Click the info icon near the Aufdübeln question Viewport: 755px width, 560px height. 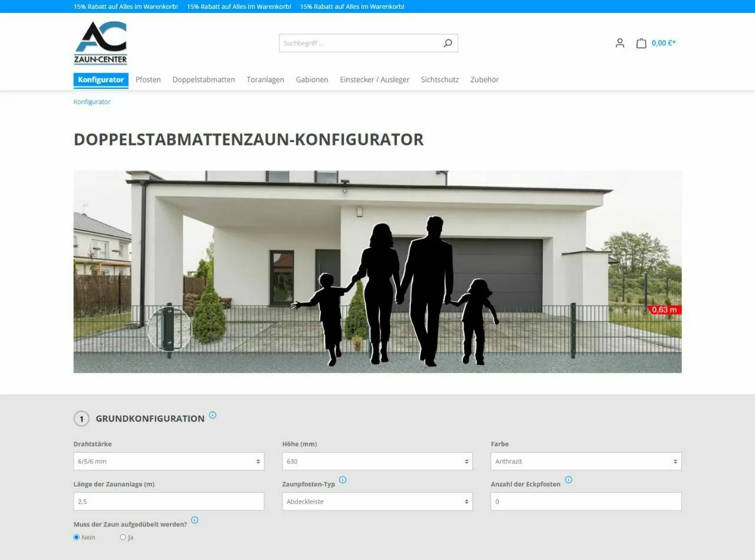[x=195, y=519]
